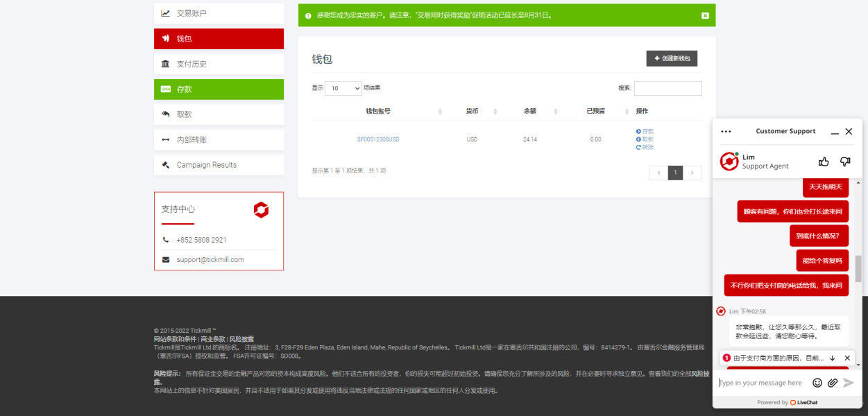This screenshot has width=868, height=416.
Task: Click the chat scrollbar thumb
Action: coord(858,269)
